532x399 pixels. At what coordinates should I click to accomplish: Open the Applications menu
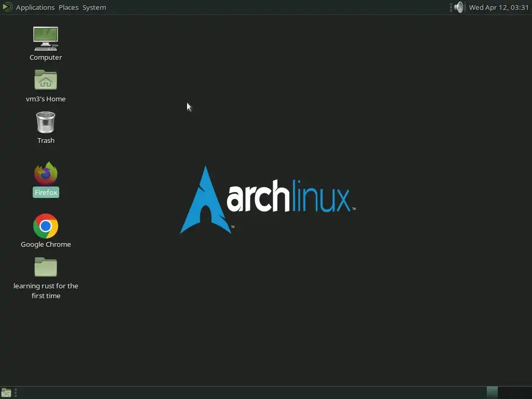[x=35, y=7]
